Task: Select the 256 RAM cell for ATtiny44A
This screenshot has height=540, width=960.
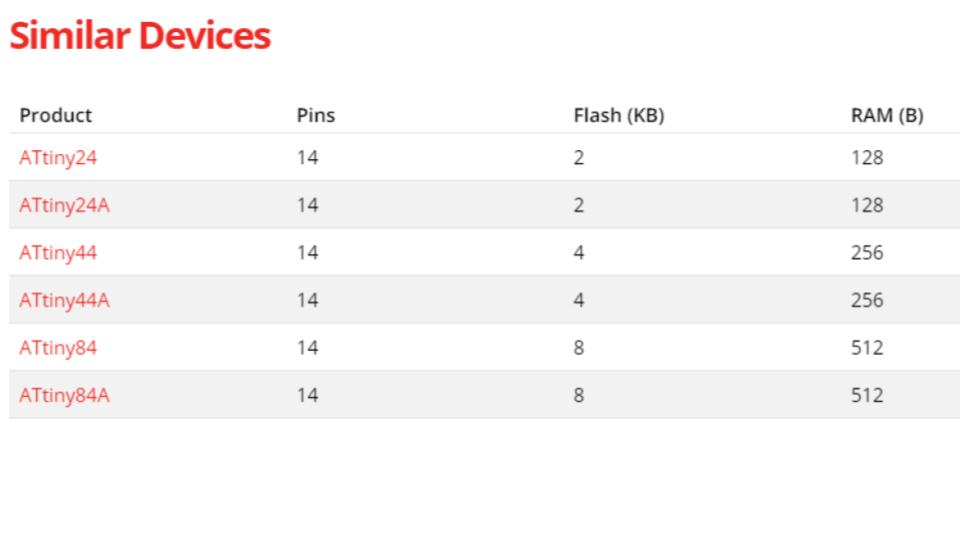Action: (867, 300)
